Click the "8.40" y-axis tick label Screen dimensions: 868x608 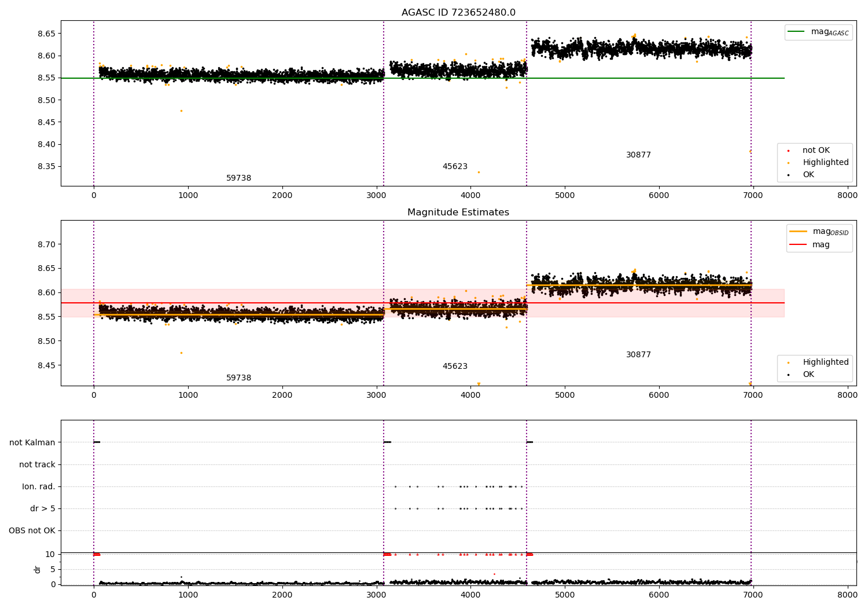[46, 145]
